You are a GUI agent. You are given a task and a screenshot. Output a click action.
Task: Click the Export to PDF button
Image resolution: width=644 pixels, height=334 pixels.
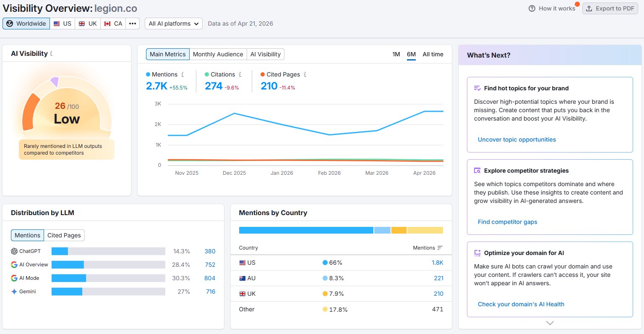[610, 8]
